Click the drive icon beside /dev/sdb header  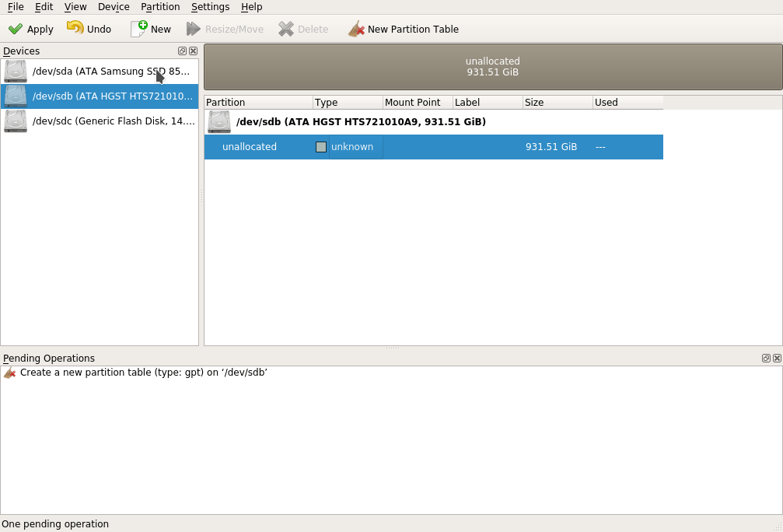(218, 121)
